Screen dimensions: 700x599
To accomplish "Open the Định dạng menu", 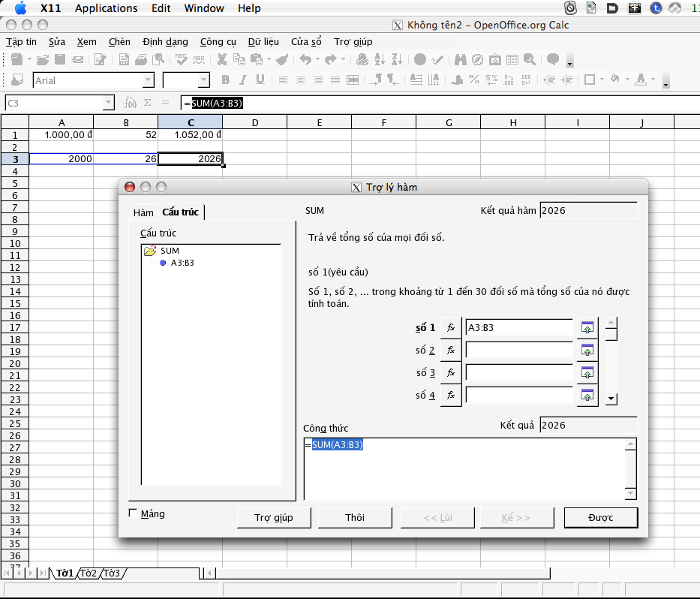I will coord(165,41).
